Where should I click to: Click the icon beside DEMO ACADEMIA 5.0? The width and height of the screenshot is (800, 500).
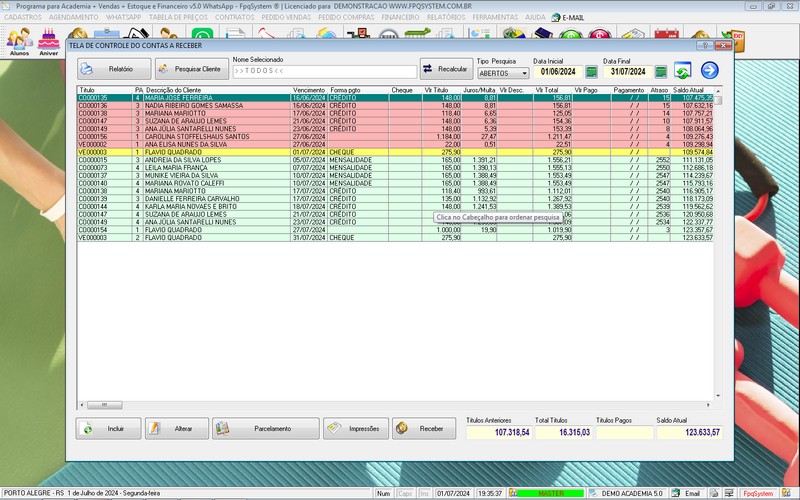[x=593, y=493]
